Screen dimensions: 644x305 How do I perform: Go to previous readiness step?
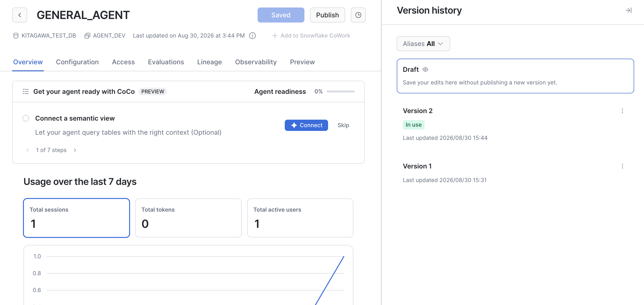click(28, 150)
